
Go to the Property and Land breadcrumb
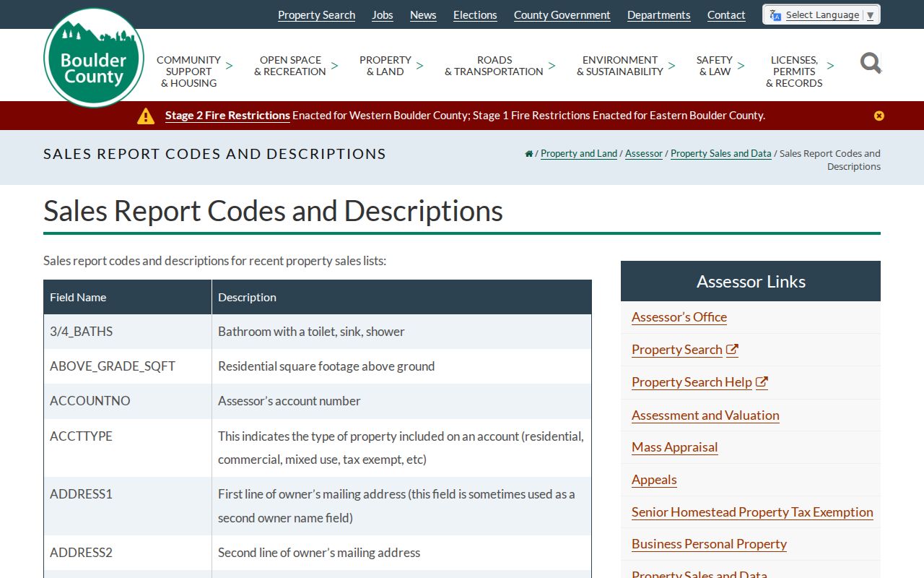click(x=579, y=153)
